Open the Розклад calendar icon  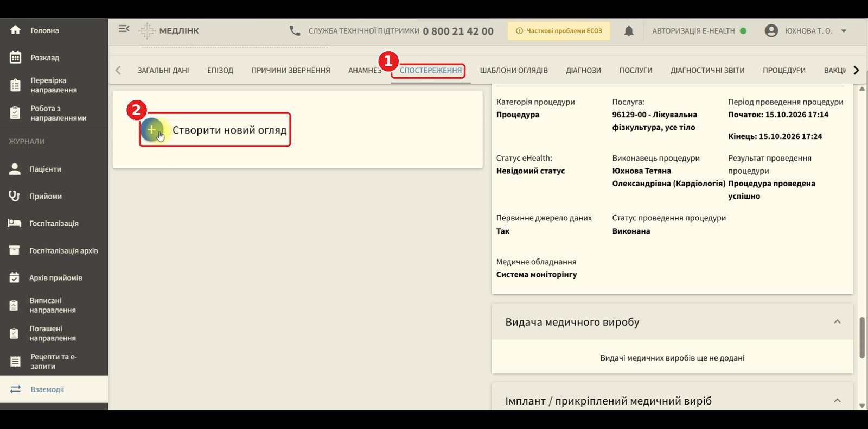click(x=15, y=57)
